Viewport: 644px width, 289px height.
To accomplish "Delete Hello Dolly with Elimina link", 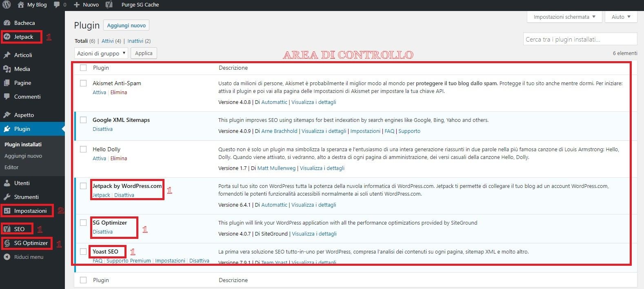I will tap(119, 159).
